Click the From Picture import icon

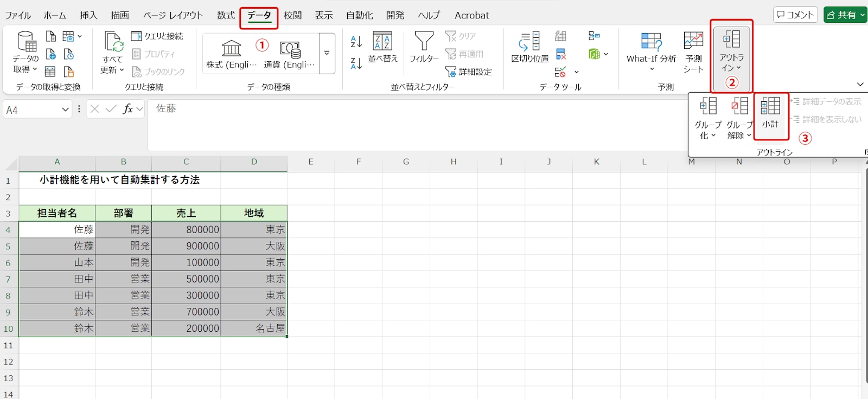[68, 36]
